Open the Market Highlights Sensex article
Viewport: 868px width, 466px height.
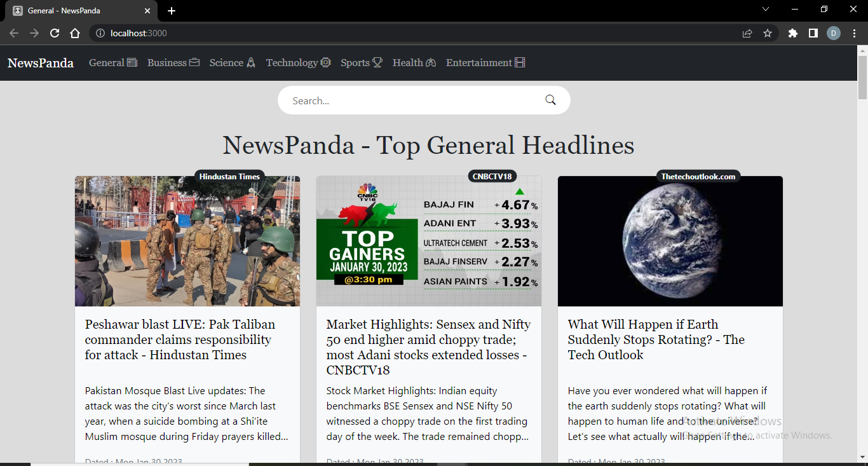pyautogui.click(x=428, y=346)
